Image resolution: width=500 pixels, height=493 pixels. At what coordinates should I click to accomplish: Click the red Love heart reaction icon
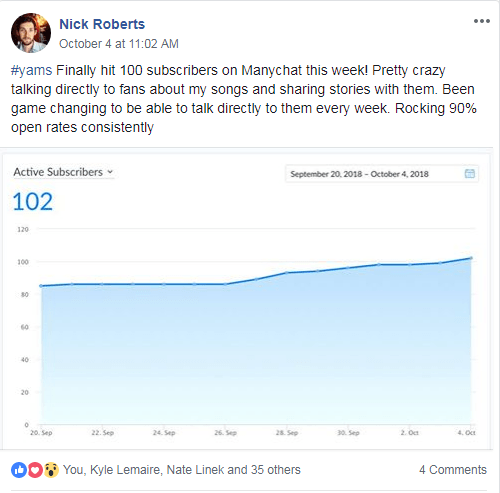pyautogui.click(x=35, y=470)
